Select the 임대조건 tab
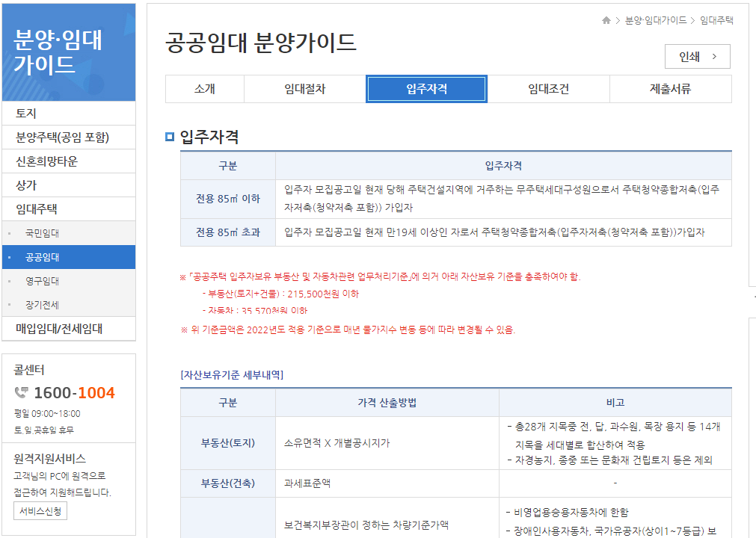Image resolution: width=756 pixels, height=538 pixels. coord(548,89)
